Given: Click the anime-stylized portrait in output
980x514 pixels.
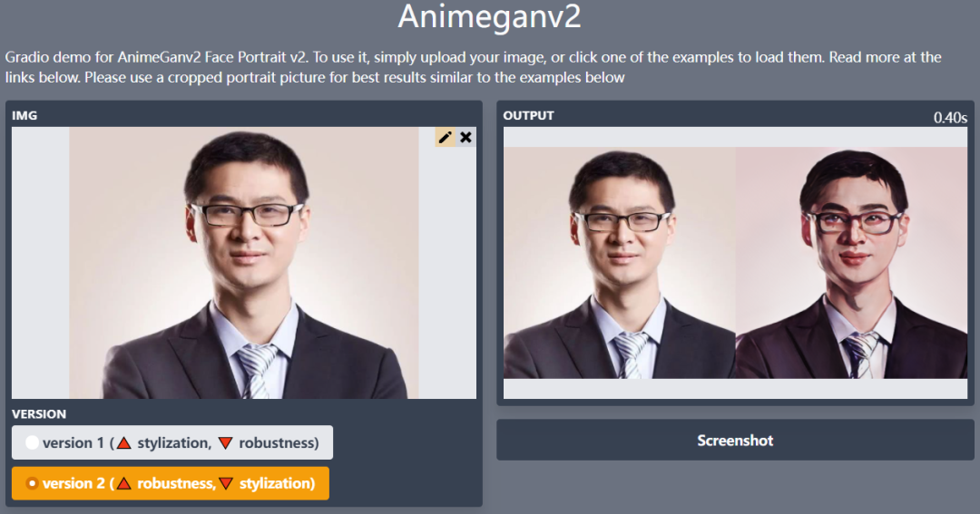Looking at the screenshot, I should 851,263.
